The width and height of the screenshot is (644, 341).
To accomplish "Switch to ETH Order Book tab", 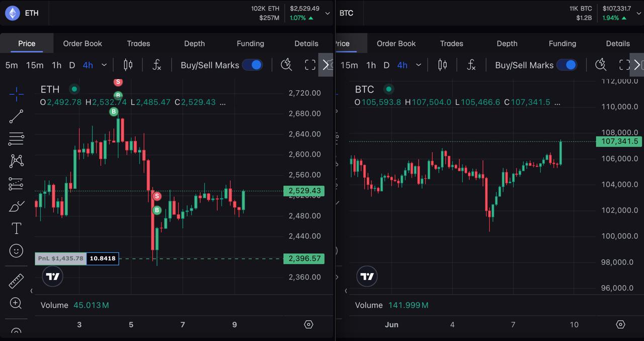I will [83, 43].
